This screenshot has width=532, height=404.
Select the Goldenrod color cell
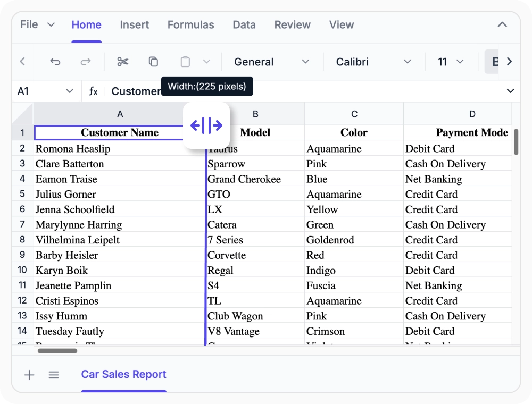[354, 240]
